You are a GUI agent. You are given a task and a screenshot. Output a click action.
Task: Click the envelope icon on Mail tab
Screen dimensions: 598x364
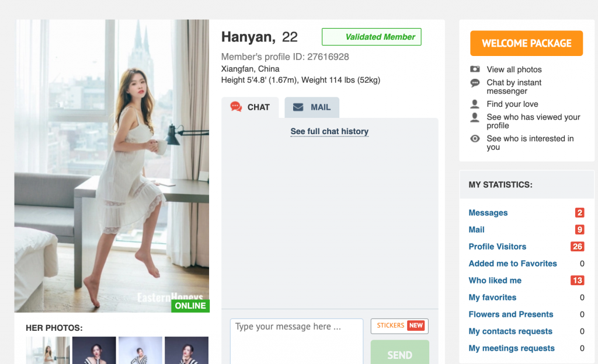[x=298, y=107]
